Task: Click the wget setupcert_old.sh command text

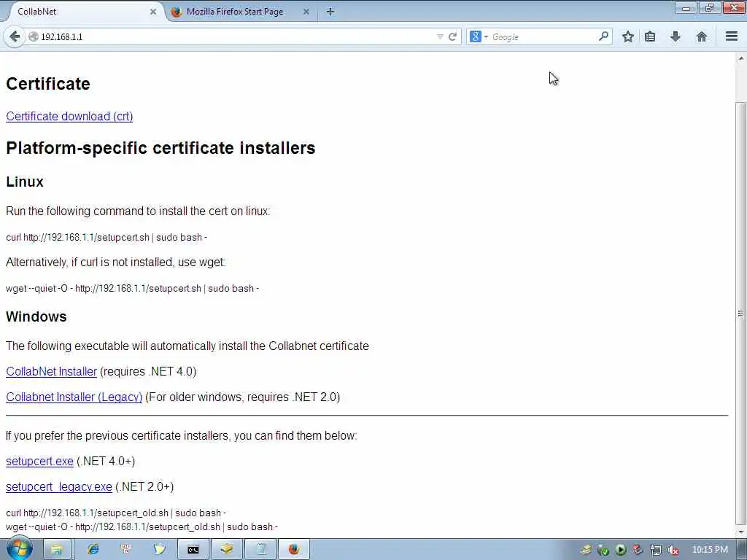Action: click(x=142, y=526)
